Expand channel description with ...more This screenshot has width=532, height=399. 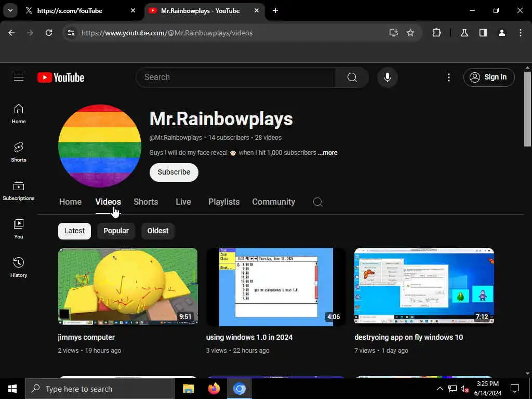point(327,153)
